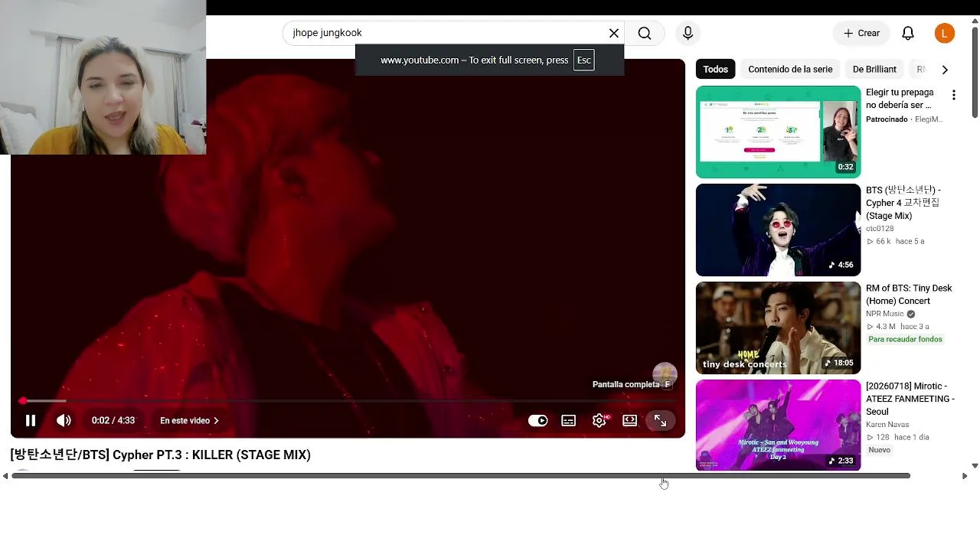Visit the NPR Music channel
Screen dimensions: 980x551
click(x=885, y=314)
